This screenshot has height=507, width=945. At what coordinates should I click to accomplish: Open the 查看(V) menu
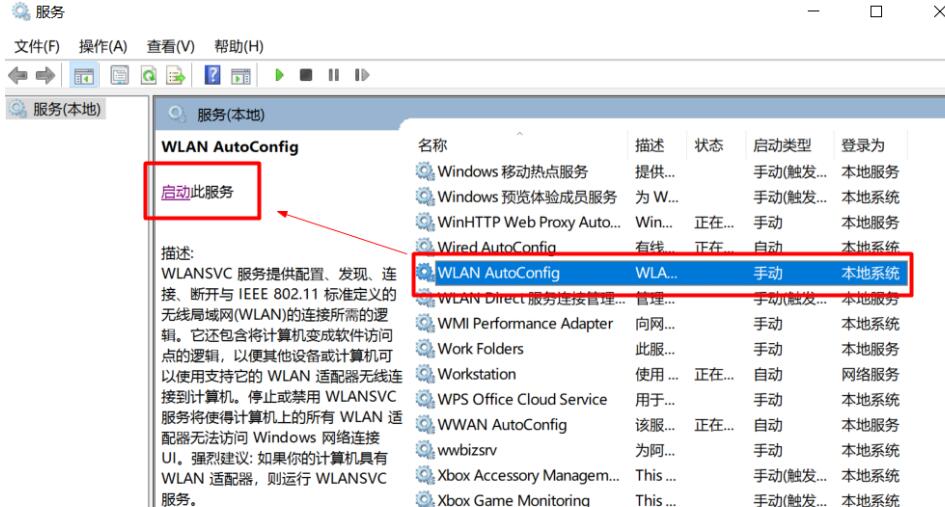point(169,46)
